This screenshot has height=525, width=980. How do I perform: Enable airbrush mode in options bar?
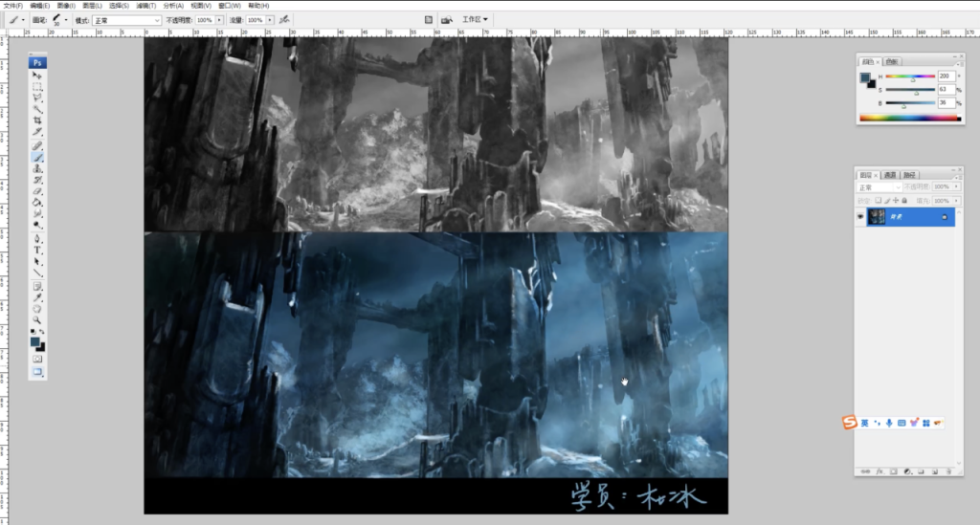pyautogui.click(x=286, y=19)
